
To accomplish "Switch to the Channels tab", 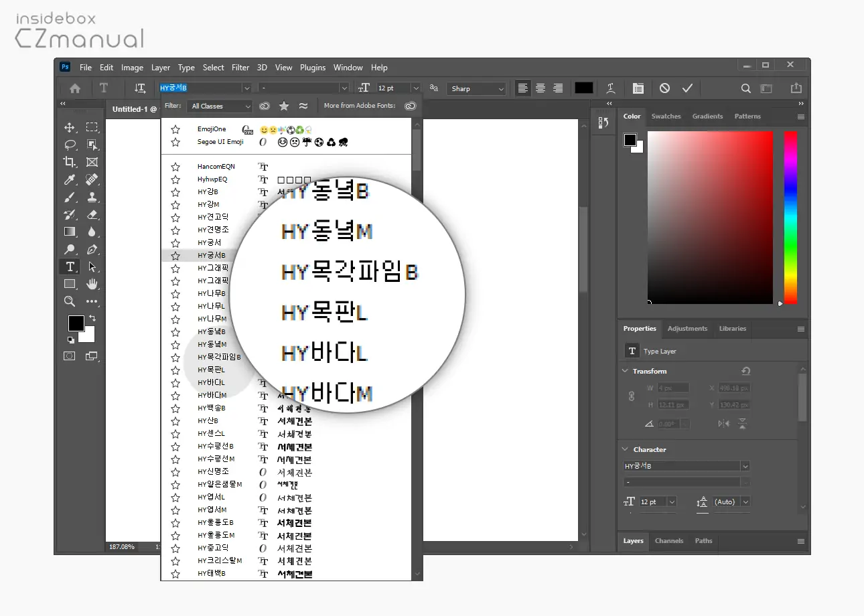I will tap(669, 540).
